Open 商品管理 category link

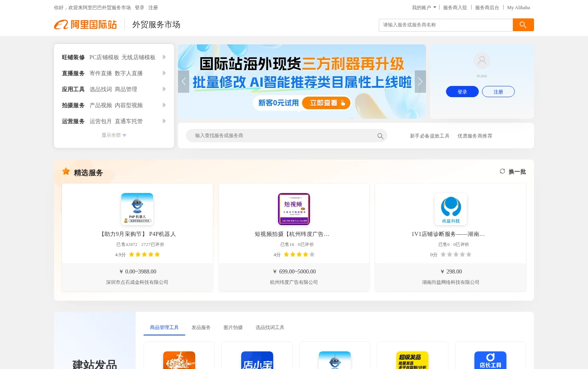[126, 89]
